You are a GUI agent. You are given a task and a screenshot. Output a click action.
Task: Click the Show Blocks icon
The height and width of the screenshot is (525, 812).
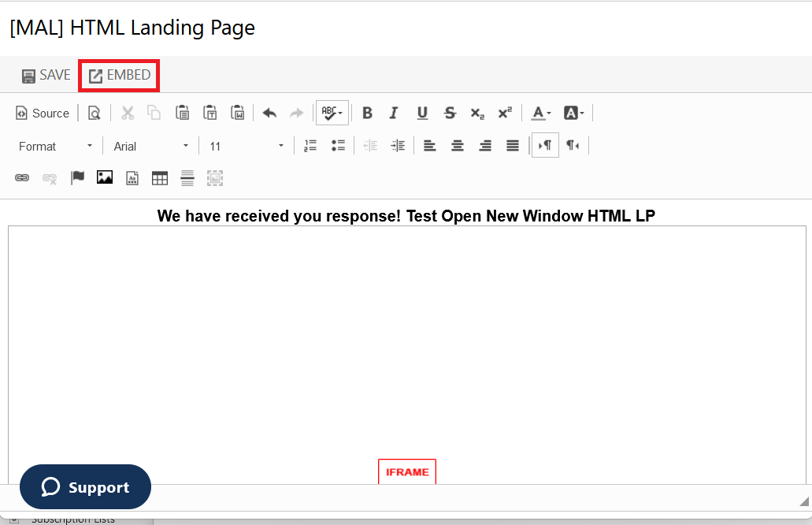pyautogui.click(x=215, y=178)
